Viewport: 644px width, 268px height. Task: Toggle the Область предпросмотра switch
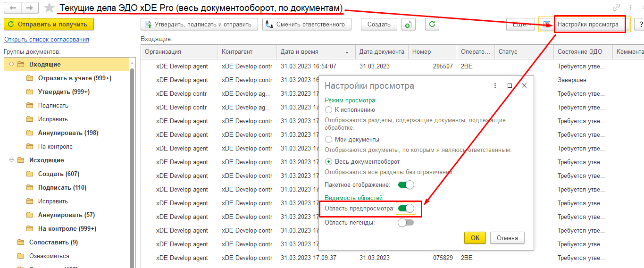(406, 208)
